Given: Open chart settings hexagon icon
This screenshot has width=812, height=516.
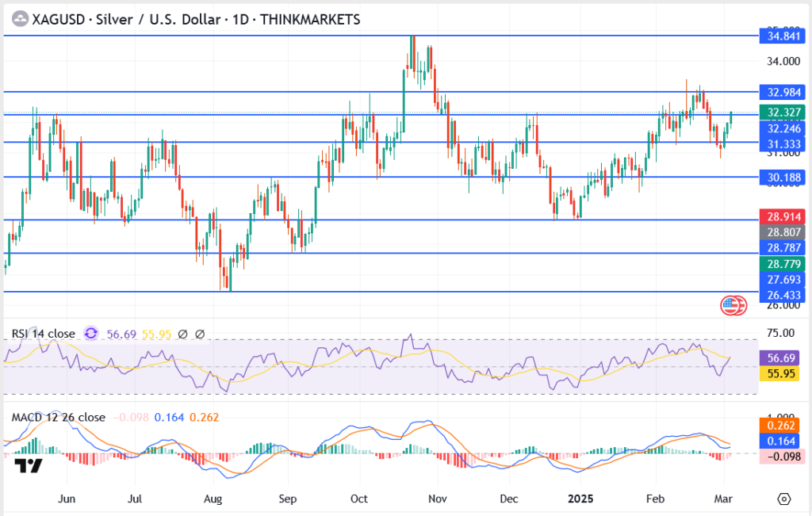Looking at the screenshot, I should pyautogui.click(x=784, y=499).
